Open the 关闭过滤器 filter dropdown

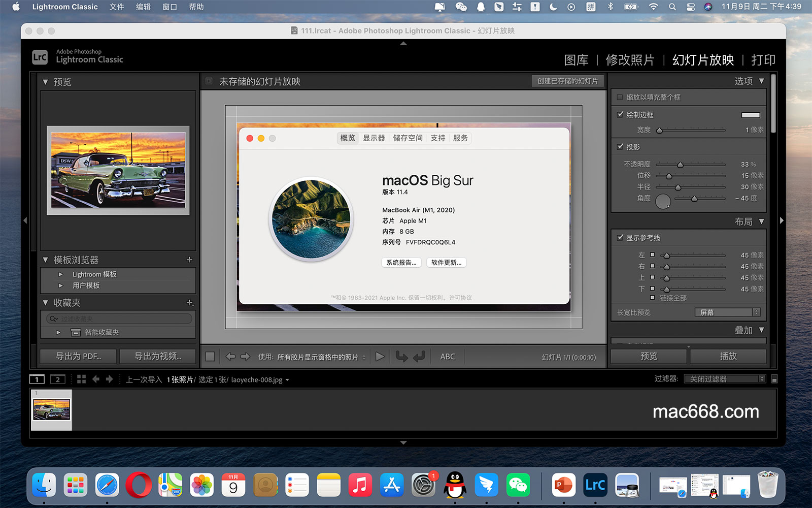coord(725,379)
